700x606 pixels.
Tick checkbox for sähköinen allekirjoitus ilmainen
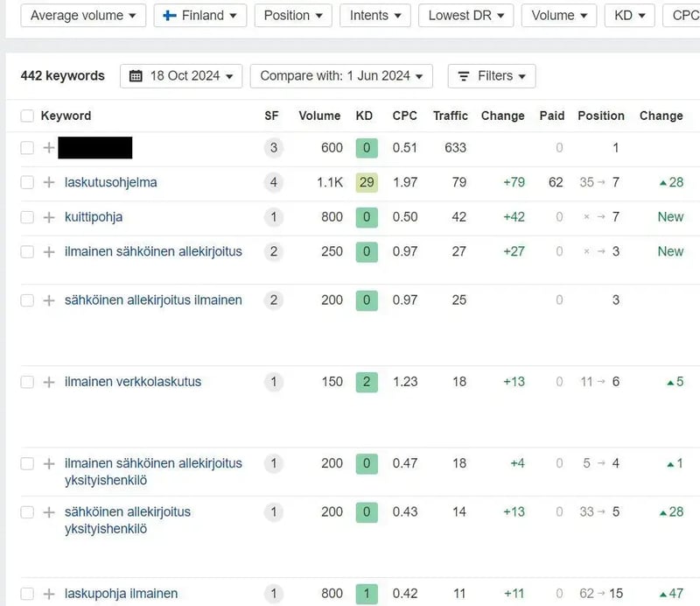click(x=27, y=300)
